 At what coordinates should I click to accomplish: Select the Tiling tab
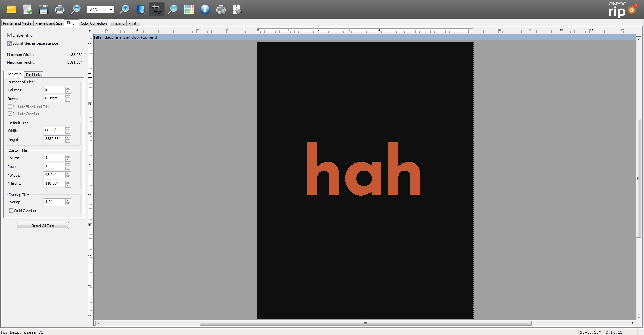point(71,23)
